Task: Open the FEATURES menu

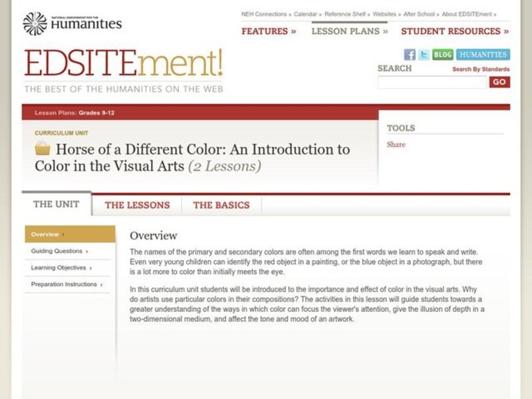Action: coord(267,31)
